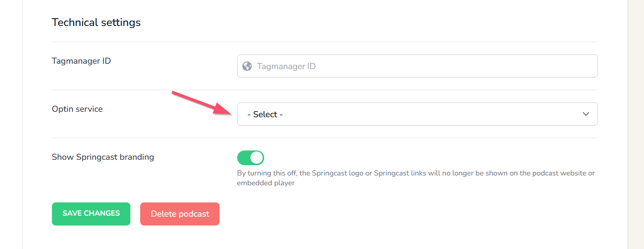Image resolution: width=644 pixels, height=249 pixels.
Task: Click the Tagmanager ID placeholder text
Action: point(286,66)
